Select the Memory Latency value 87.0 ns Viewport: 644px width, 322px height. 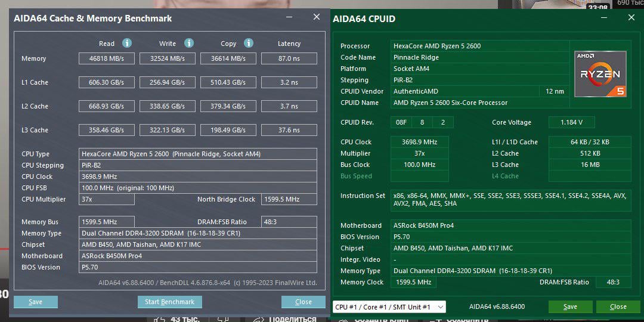[289, 58]
